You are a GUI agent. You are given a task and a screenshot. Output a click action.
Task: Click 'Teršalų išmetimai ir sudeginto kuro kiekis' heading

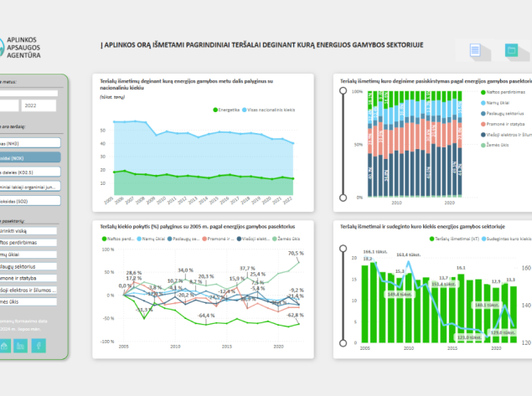click(422, 227)
